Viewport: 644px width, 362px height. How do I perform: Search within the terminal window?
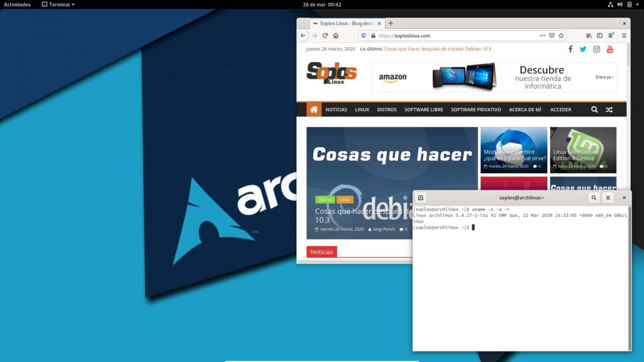[594, 197]
